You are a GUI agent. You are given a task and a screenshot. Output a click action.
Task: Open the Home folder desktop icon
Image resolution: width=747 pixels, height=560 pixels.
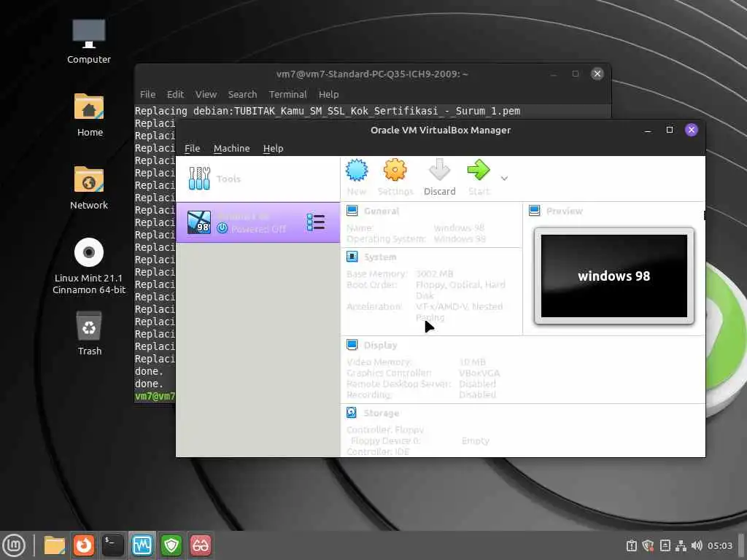click(90, 114)
